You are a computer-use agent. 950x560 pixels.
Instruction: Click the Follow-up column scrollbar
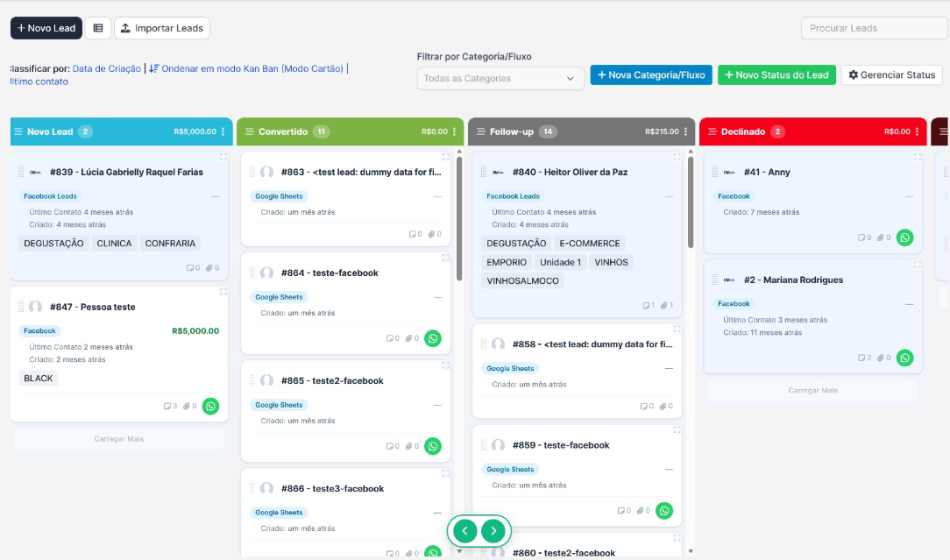coord(691,202)
